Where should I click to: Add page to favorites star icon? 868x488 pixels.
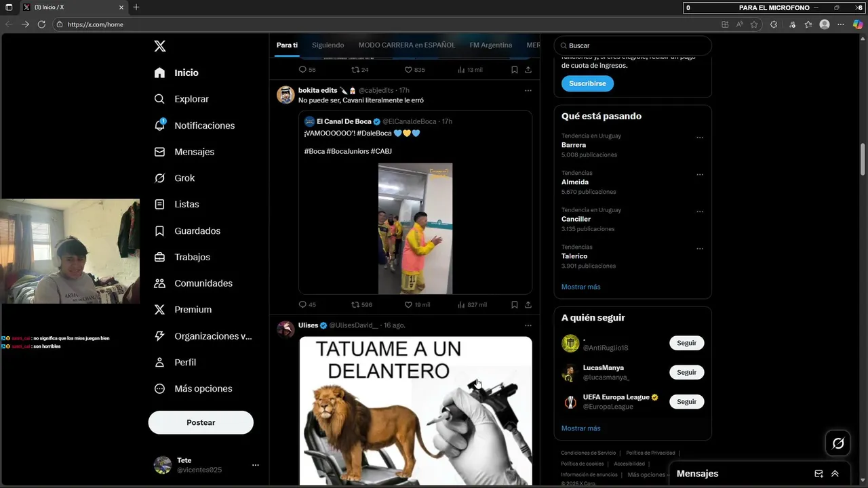pos(754,24)
